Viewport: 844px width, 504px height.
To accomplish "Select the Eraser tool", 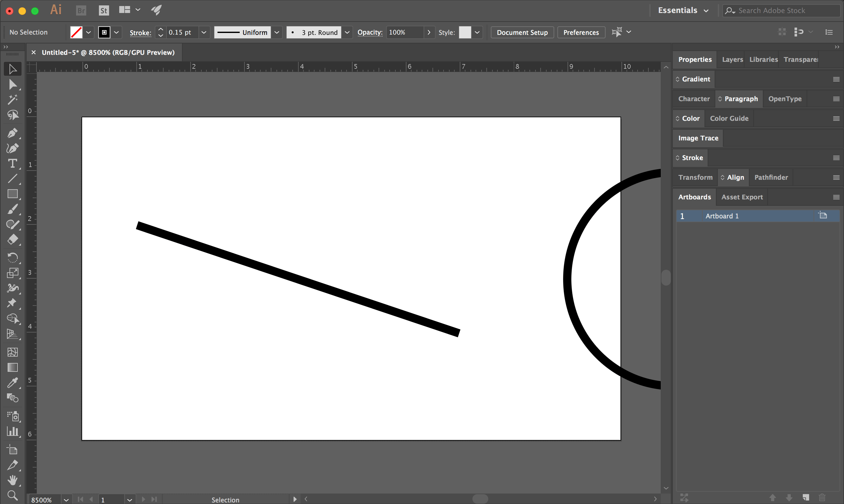I will (x=13, y=240).
